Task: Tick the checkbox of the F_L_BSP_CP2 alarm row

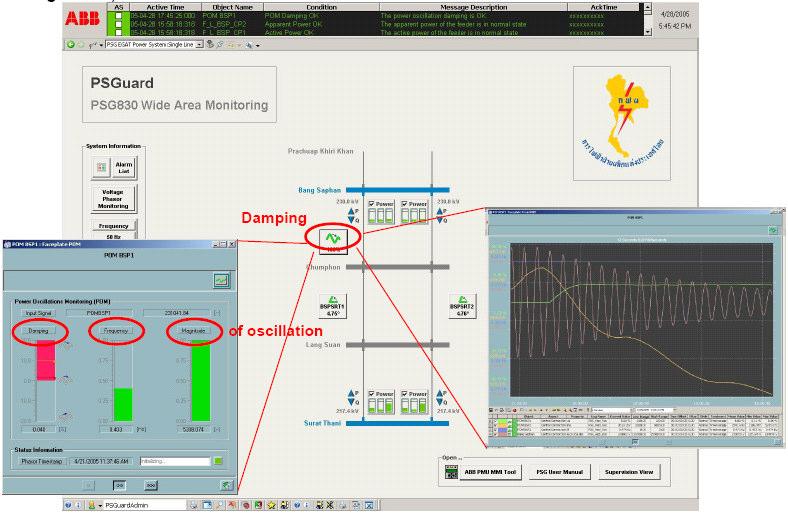Action: pyautogui.click(x=119, y=24)
